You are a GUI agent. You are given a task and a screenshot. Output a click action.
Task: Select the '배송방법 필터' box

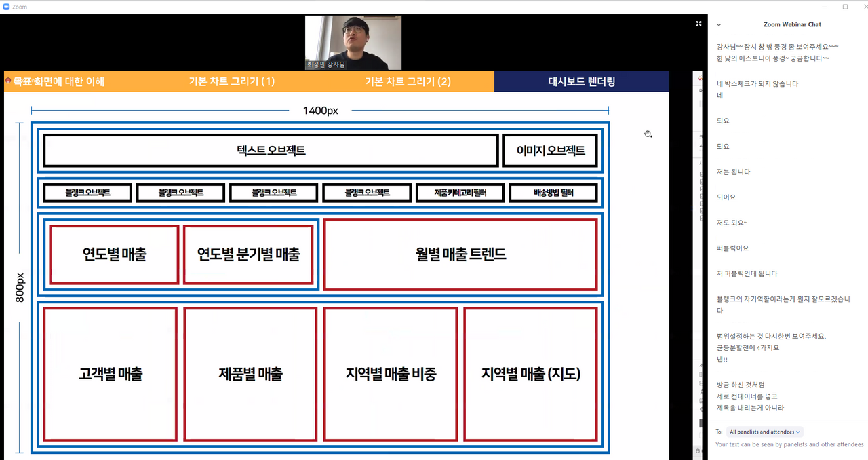(x=553, y=193)
